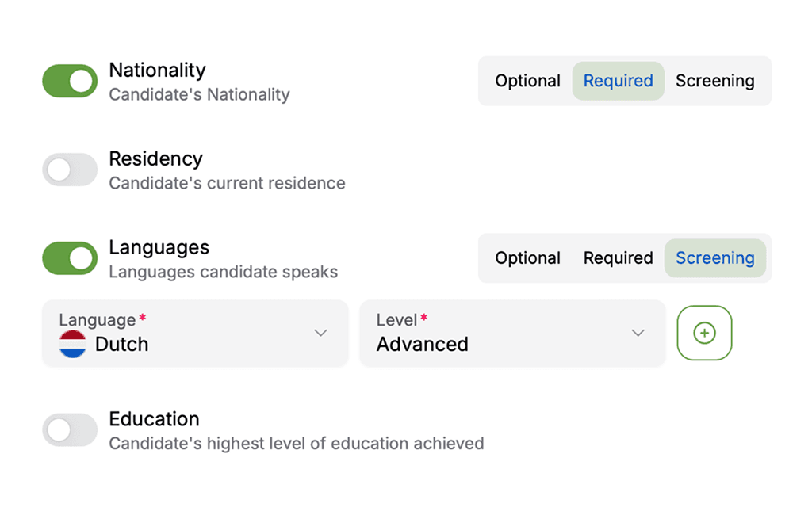Select Required for Languages
This screenshot has width=812, height=515.
618,257
